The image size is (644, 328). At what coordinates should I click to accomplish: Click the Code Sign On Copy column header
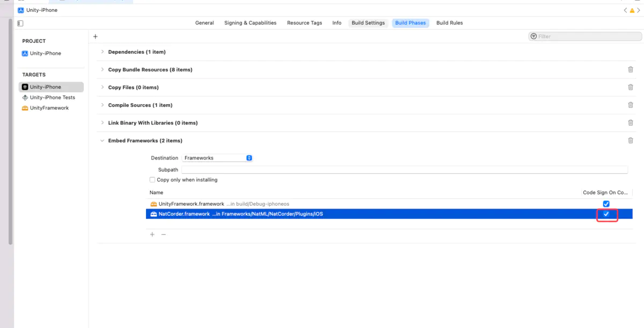pyautogui.click(x=605, y=193)
